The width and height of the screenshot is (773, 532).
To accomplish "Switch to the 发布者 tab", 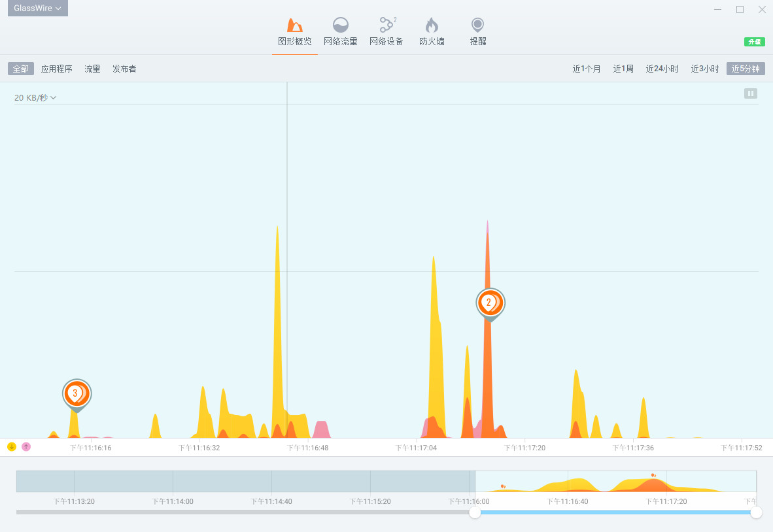I will click(124, 69).
